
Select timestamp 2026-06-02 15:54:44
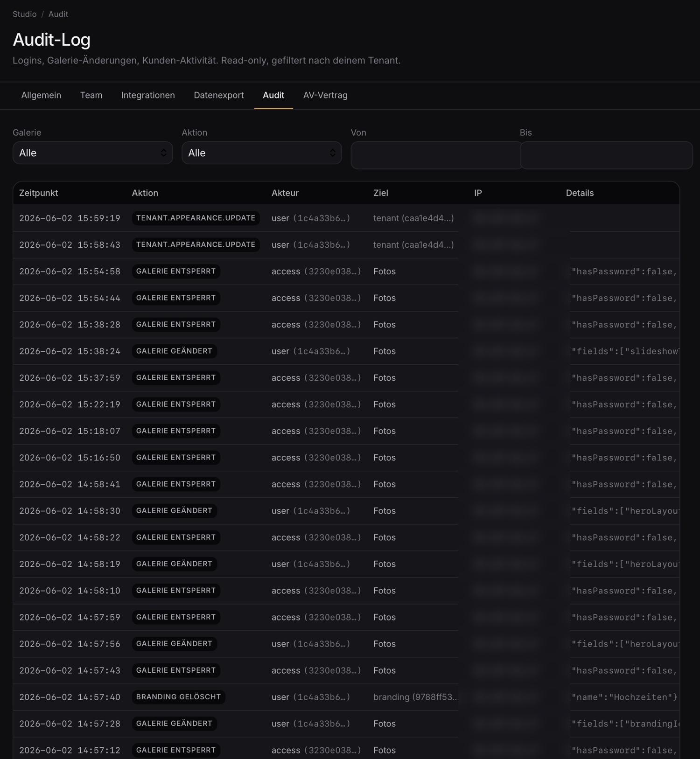(70, 298)
